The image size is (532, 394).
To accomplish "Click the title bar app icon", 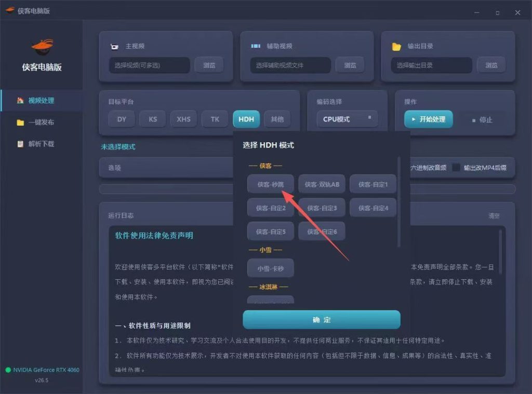I will (10, 10).
